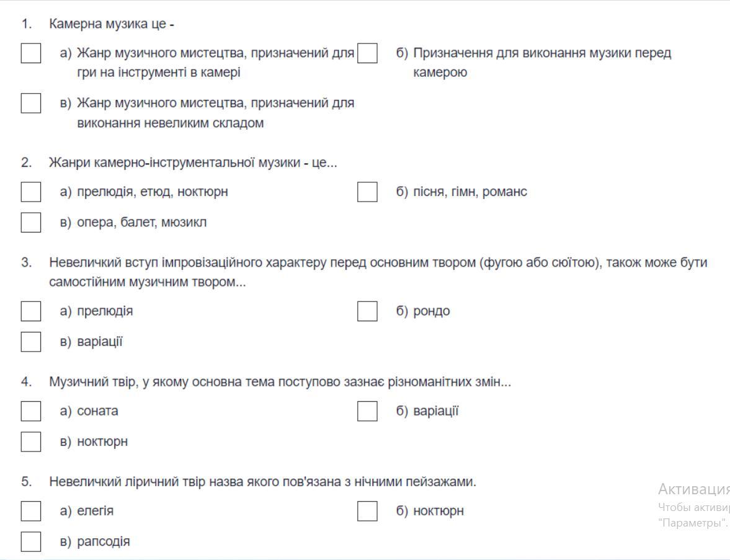Tick the 'Призначення для виконання музики перед камерою' checkbox
This screenshot has height=560, width=730.
367,53
